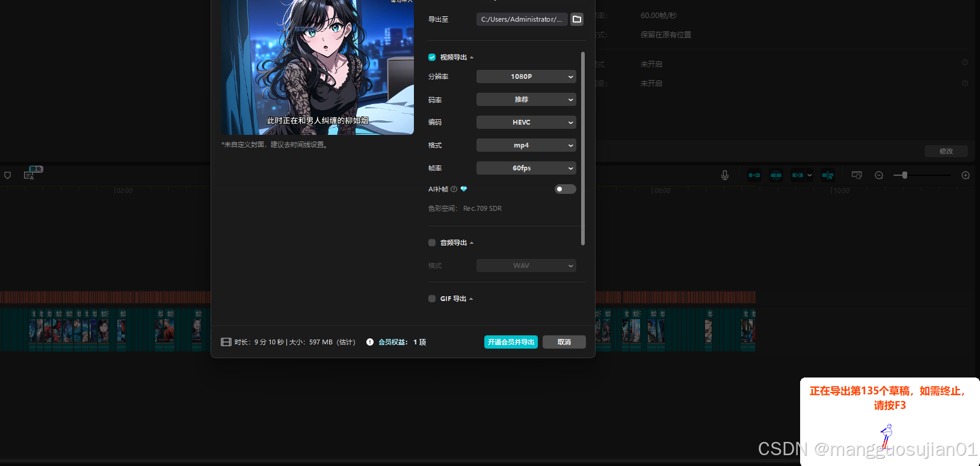Click the timeline zoom slider handle
Screen dimensions: 980x466
click(904, 175)
